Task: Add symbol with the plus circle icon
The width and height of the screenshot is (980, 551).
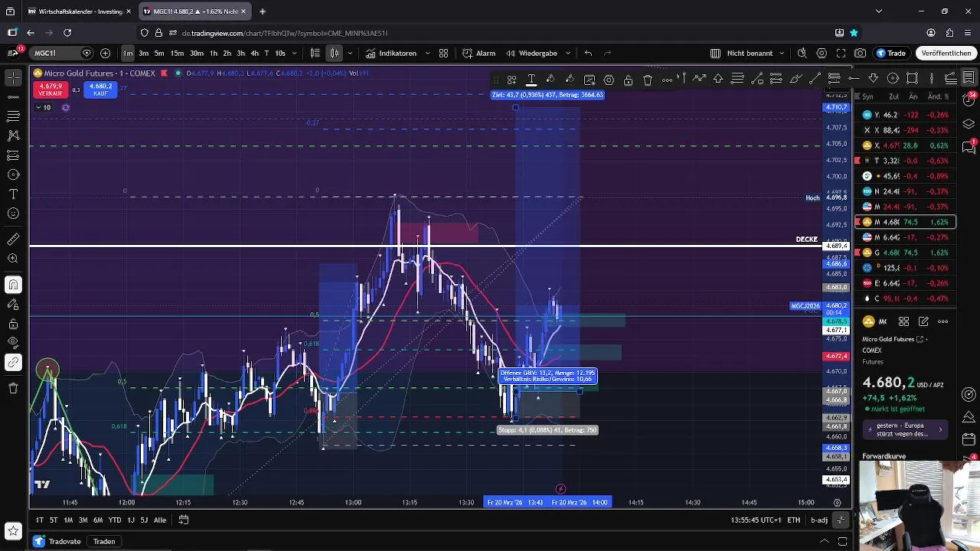Action: [x=105, y=53]
